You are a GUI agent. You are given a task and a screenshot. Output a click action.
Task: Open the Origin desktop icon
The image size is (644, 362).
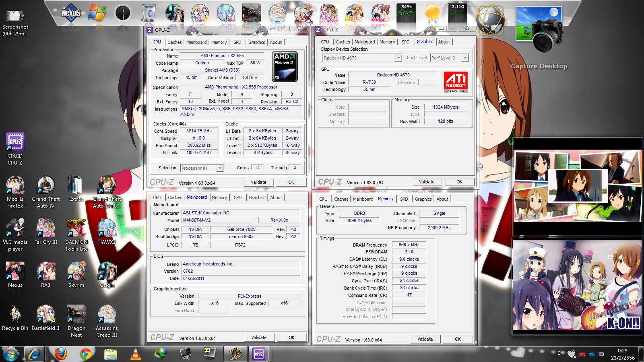107,271
